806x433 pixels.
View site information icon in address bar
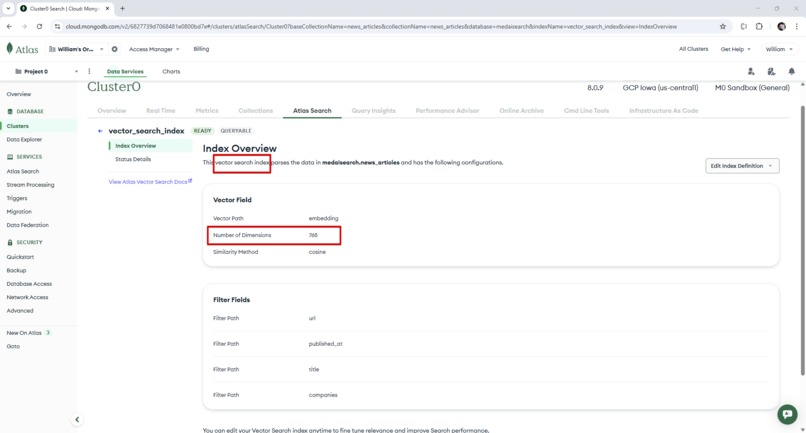click(x=57, y=26)
